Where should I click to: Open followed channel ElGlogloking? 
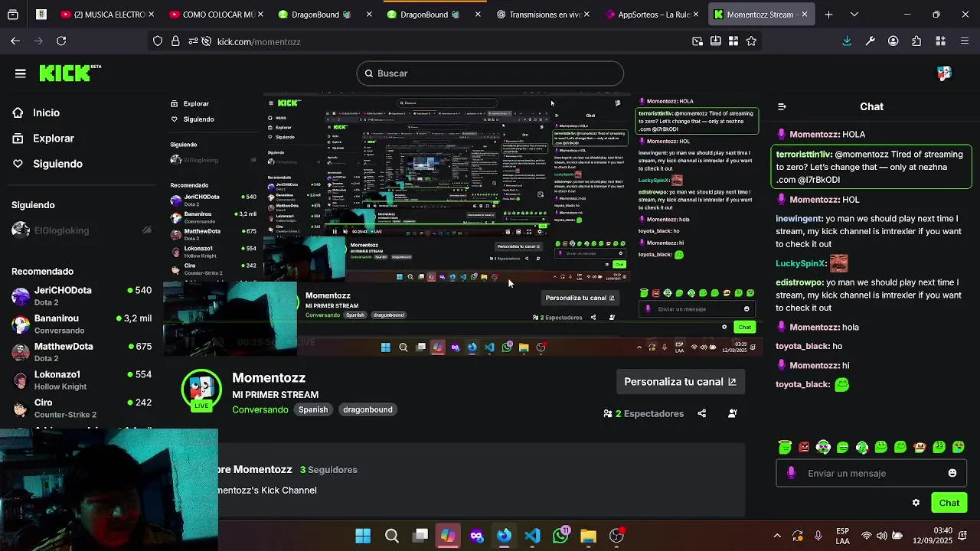(x=81, y=230)
